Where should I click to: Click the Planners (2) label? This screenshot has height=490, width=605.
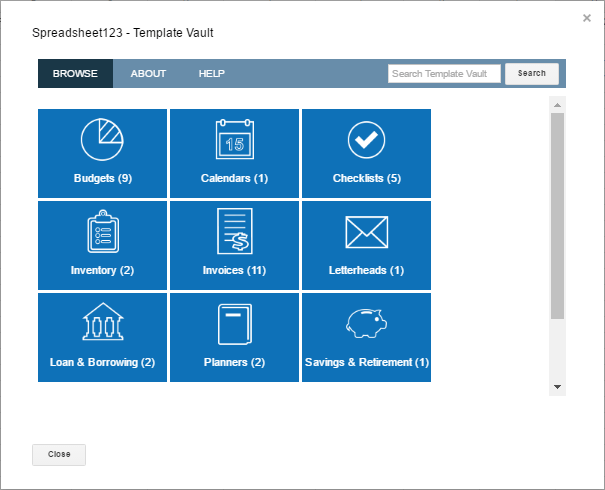tap(234, 362)
